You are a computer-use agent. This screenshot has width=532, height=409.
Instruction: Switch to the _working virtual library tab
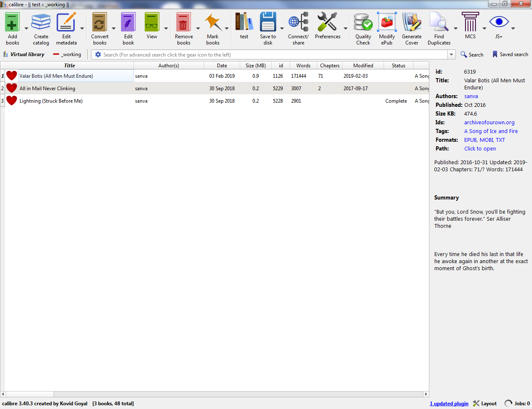67,54
